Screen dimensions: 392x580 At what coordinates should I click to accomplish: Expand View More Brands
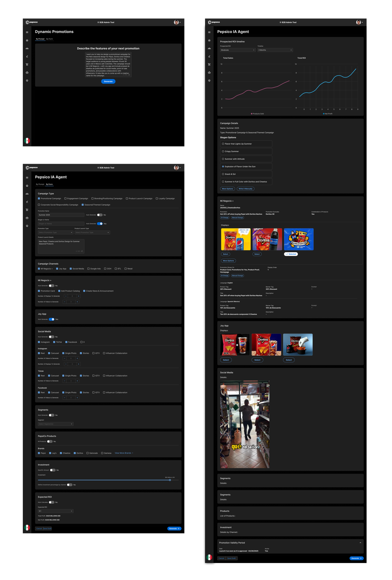click(124, 453)
